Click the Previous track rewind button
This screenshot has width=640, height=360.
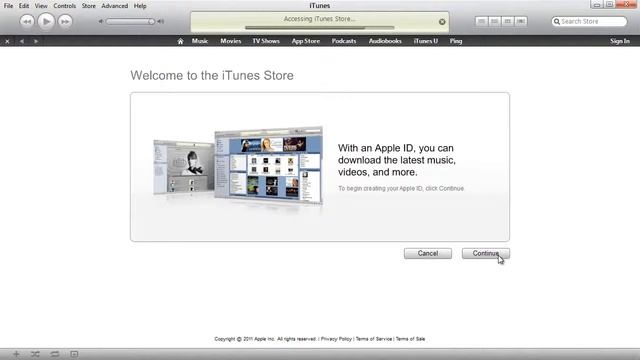(x=27, y=21)
